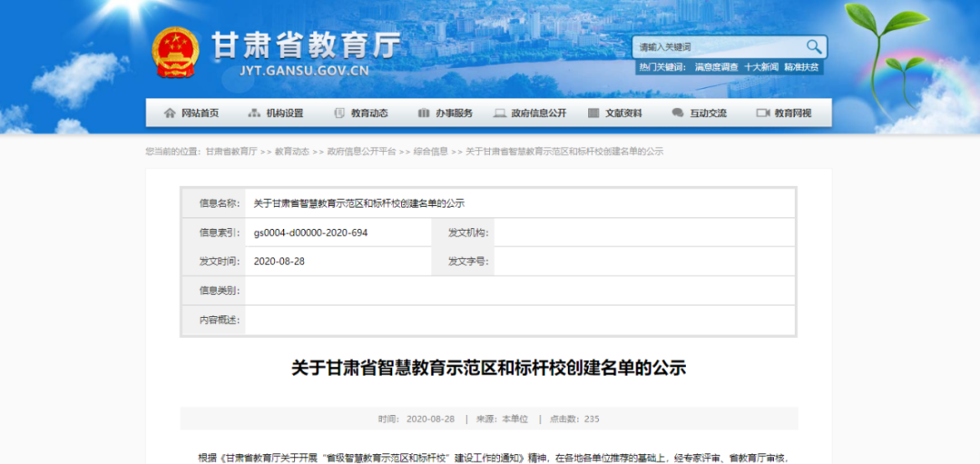The height and width of the screenshot is (464, 980).
Task: Click the 信息索引 label cell
Action: (214, 232)
